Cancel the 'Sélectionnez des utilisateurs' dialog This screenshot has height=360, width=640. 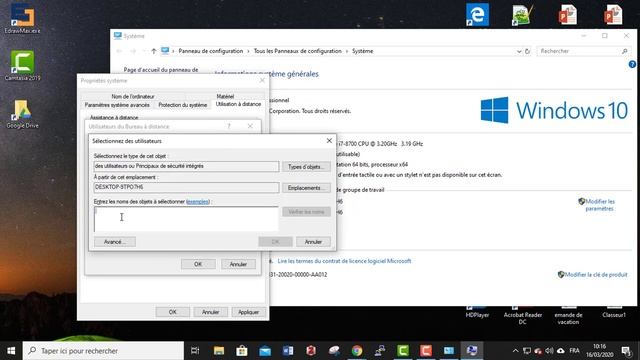(313, 242)
